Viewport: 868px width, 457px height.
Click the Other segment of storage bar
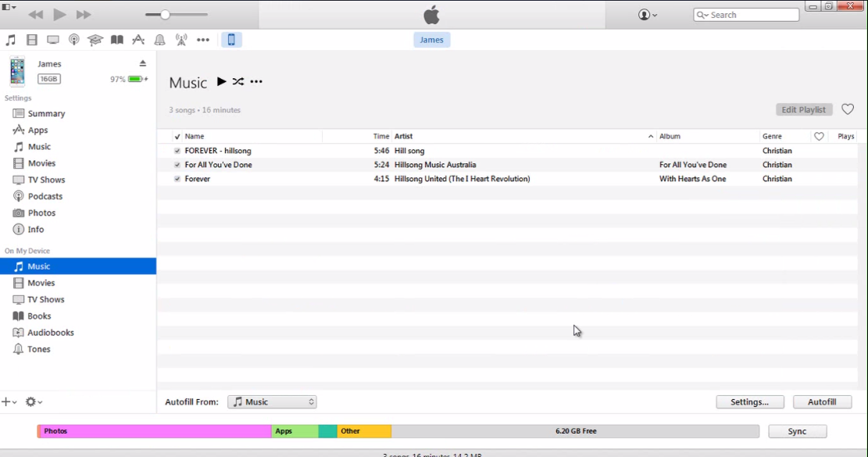[364, 431]
